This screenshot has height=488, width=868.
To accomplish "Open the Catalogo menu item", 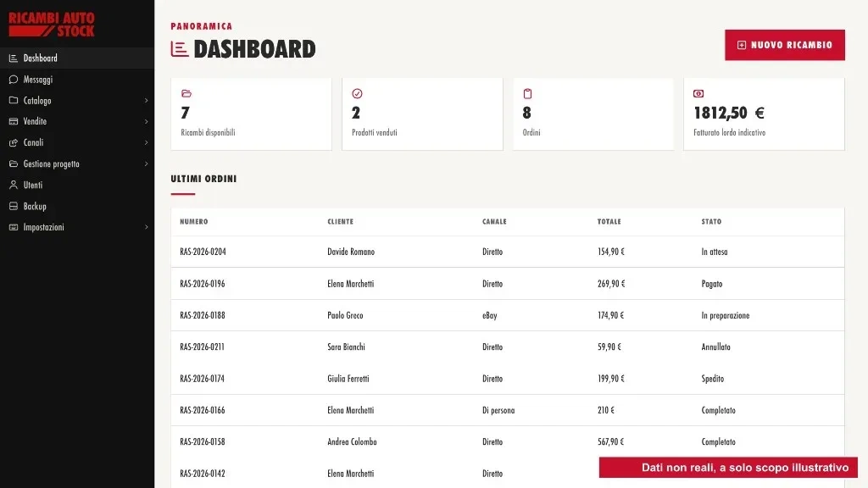I will pos(77,100).
